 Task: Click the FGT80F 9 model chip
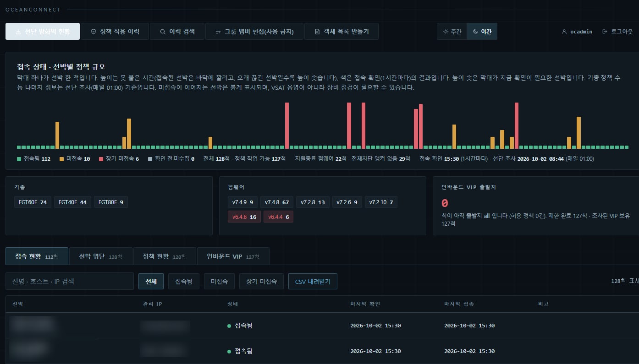(111, 202)
